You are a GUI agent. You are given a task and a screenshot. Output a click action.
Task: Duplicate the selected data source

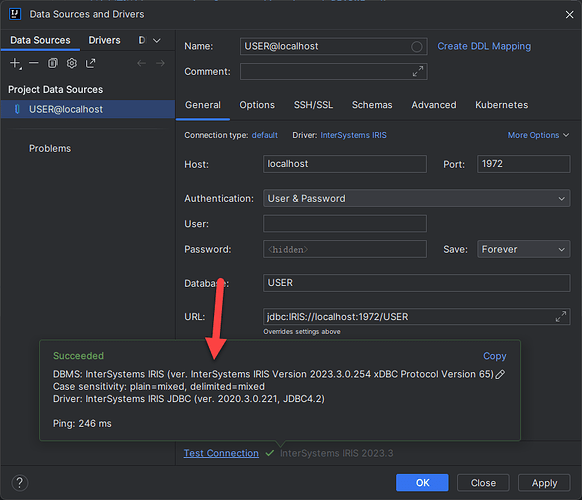(53, 63)
